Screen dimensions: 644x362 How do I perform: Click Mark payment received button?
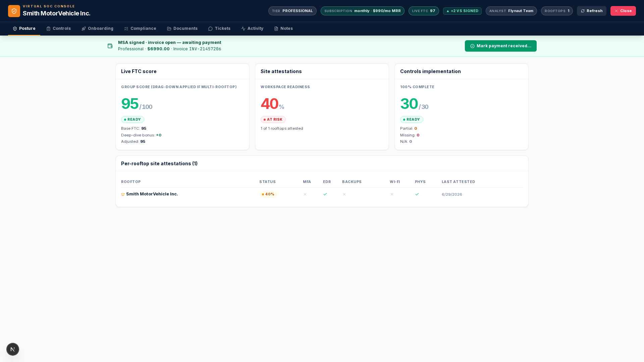(500, 46)
